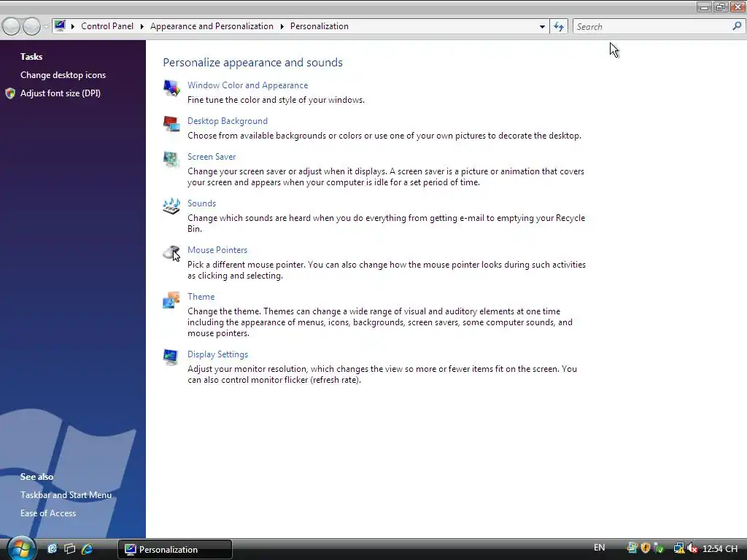Expand arrow after Appearance and Personalization breadcrumb

(x=282, y=26)
